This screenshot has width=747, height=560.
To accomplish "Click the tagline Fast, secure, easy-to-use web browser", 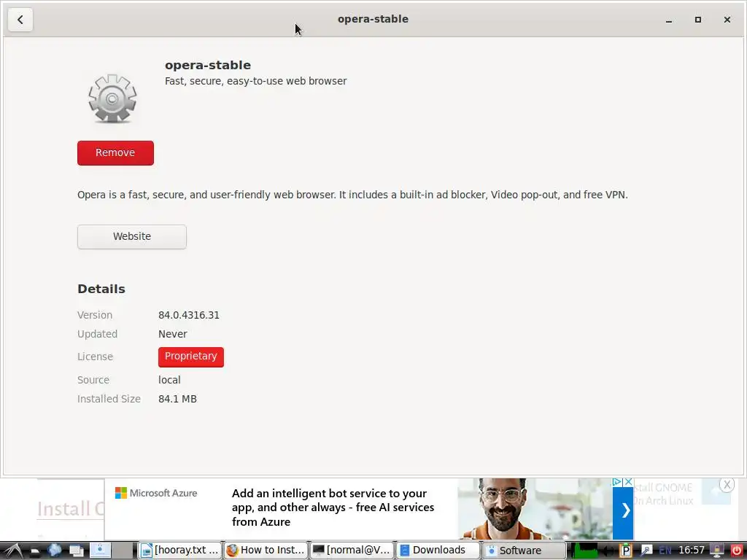I will [x=256, y=82].
